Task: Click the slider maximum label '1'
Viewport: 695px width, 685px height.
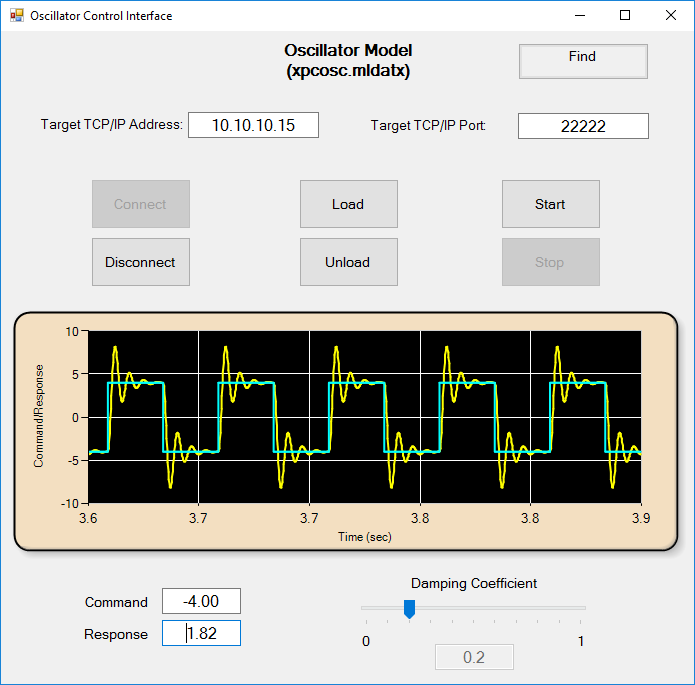Action: click(581, 641)
